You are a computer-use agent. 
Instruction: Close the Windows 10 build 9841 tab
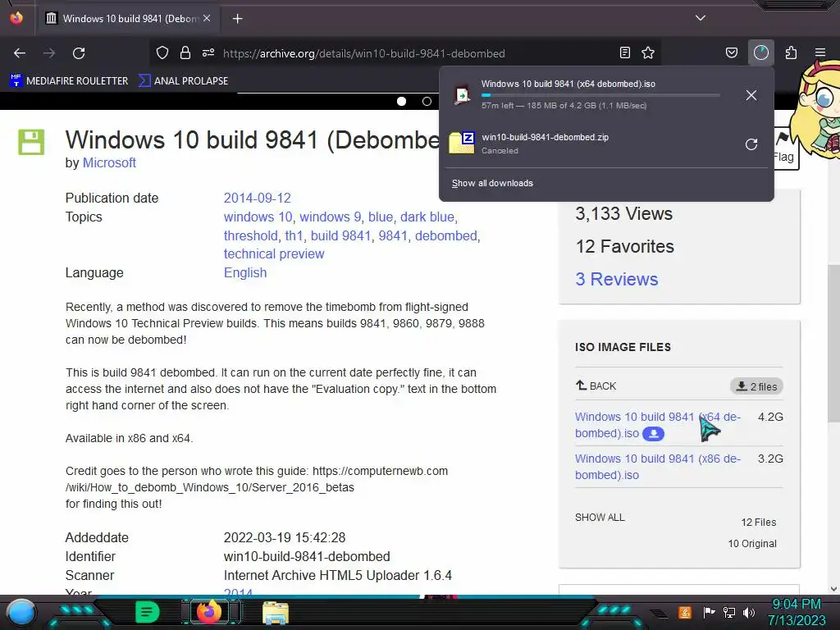207,18
